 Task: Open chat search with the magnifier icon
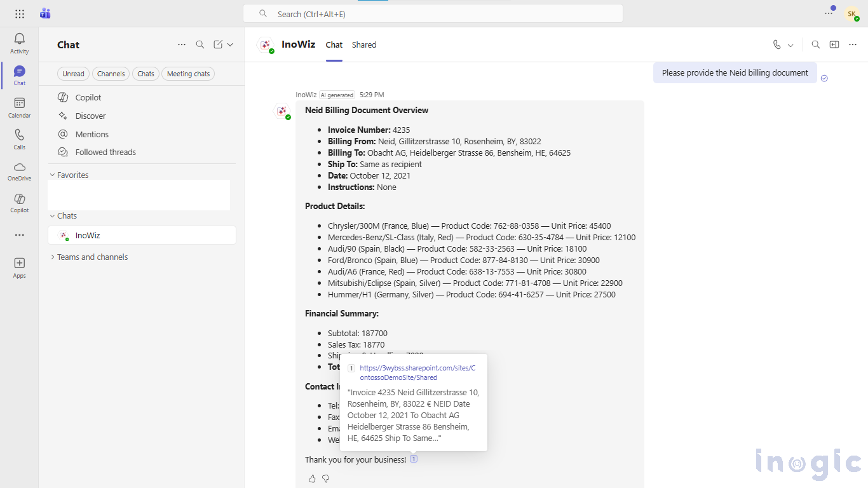pos(200,44)
